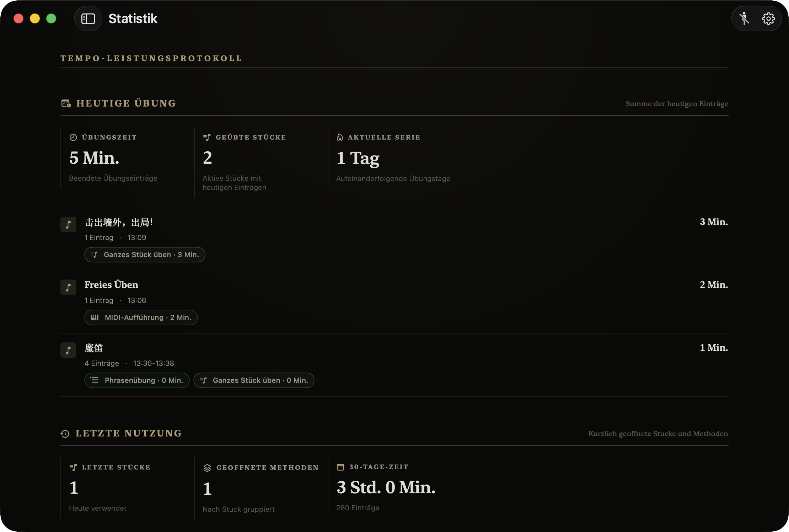Click the 30-Tage-Zeit calendar icon

click(x=340, y=467)
